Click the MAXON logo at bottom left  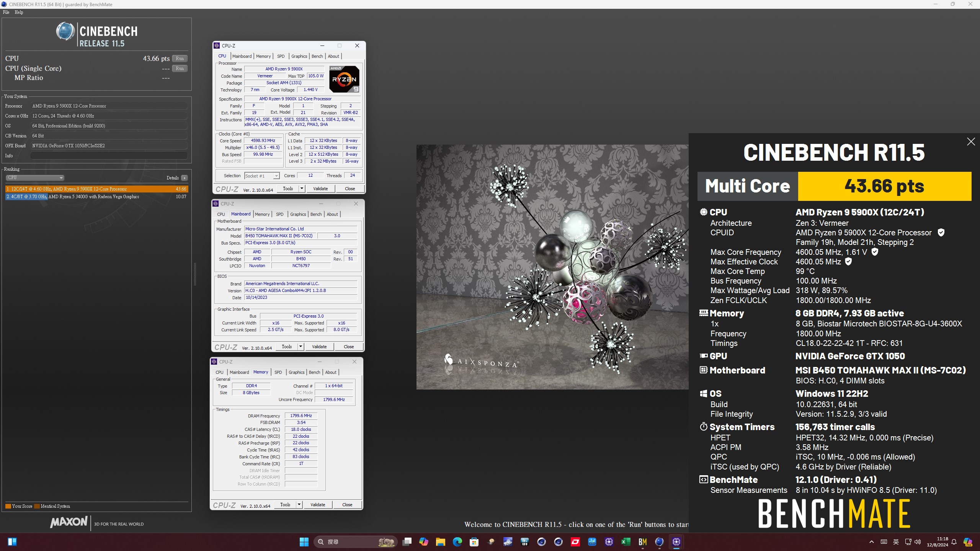point(69,522)
